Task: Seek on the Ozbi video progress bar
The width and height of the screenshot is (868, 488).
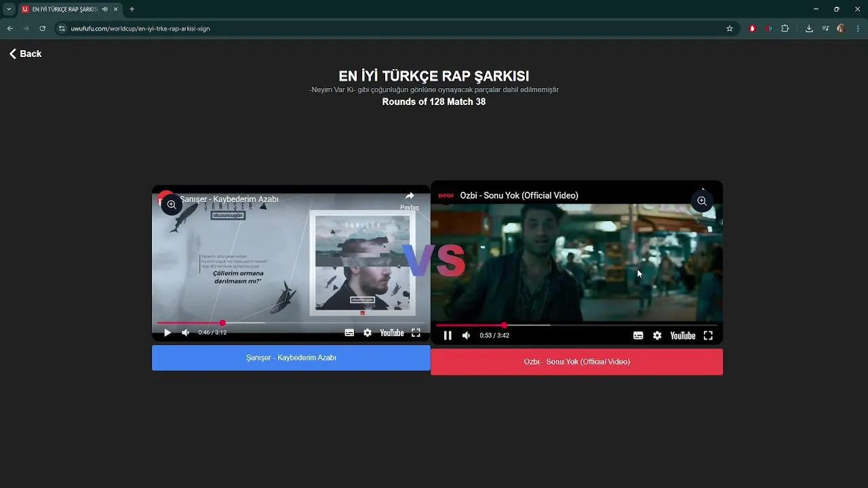Action: pyautogui.click(x=576, y=325)
